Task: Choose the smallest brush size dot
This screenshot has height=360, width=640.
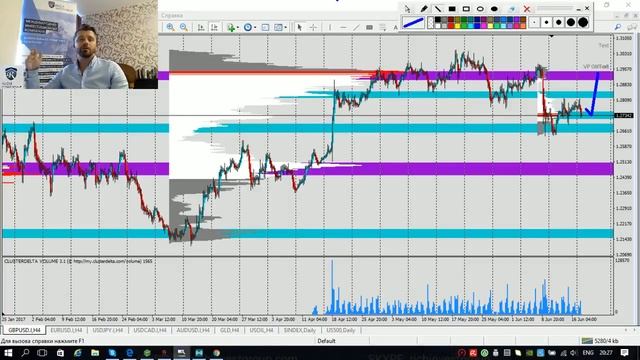Action: pyautogui.click(x=534, y=22)
